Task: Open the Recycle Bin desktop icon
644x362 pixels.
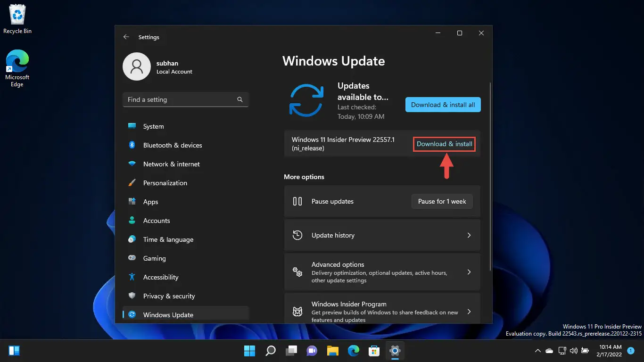Action: [17, 19]
